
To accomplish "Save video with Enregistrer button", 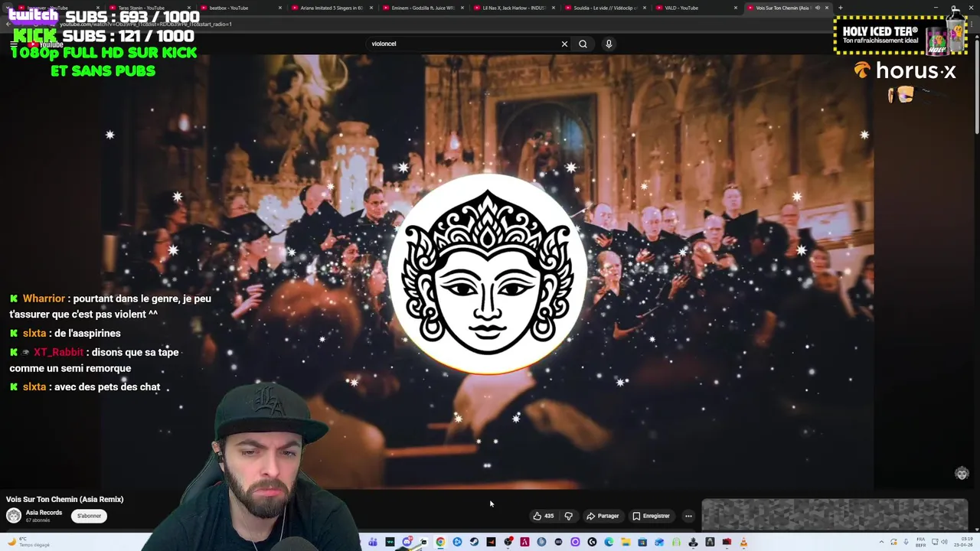I will (651, 516).
